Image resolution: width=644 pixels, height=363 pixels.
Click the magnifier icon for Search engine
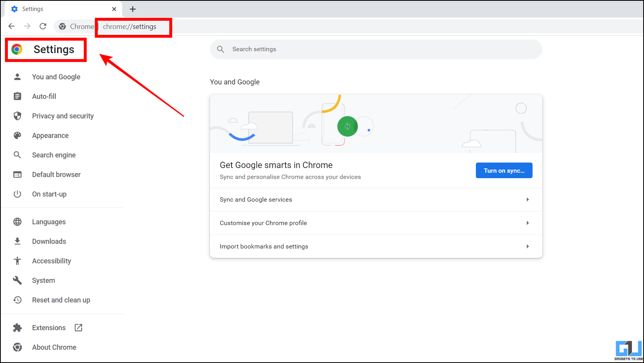tap(17, 155)
